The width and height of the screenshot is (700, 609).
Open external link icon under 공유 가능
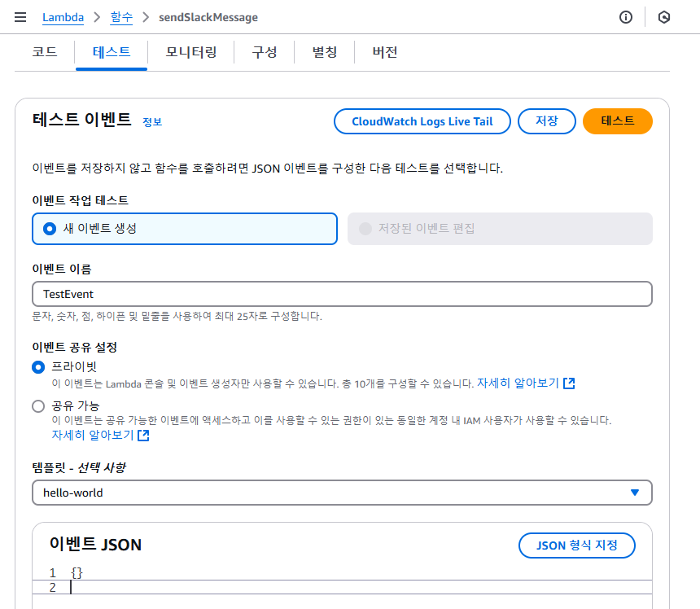tap(143, 435)
